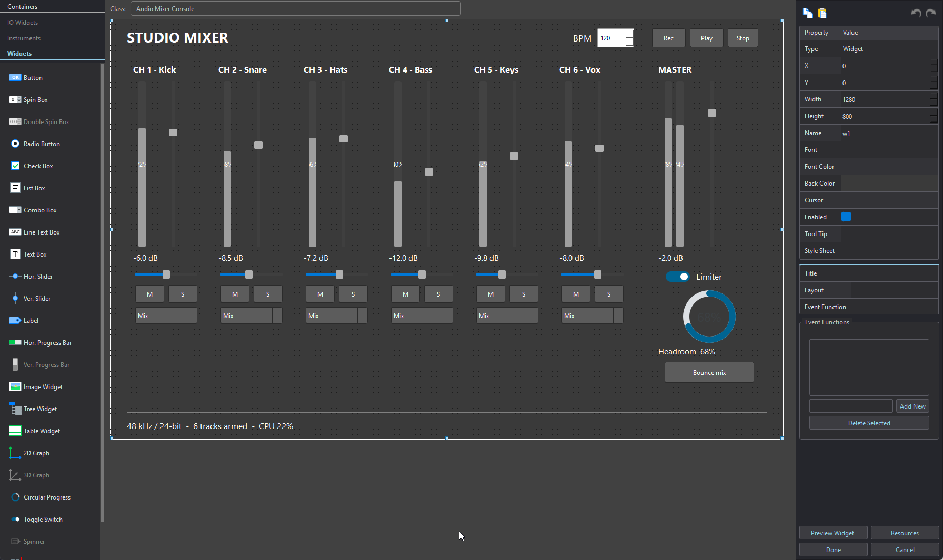Click the MASTER vertical fader handle
Viewport: 943px width, 560px height.
click(x=712, y=113)
